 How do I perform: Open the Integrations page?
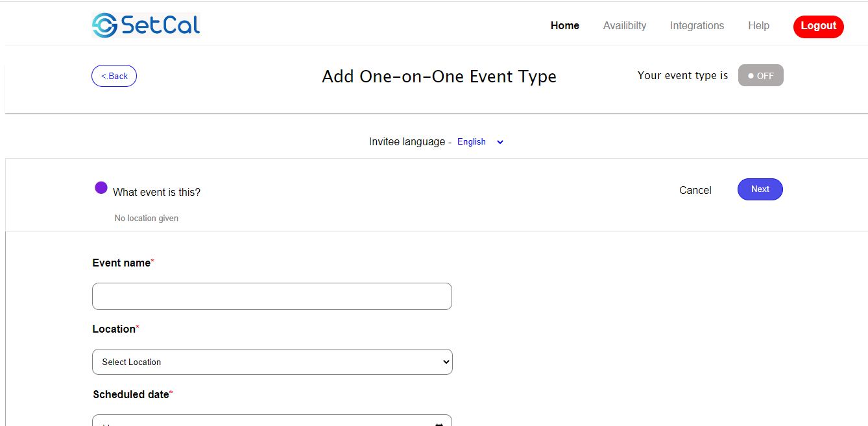[x=697, y=25]
